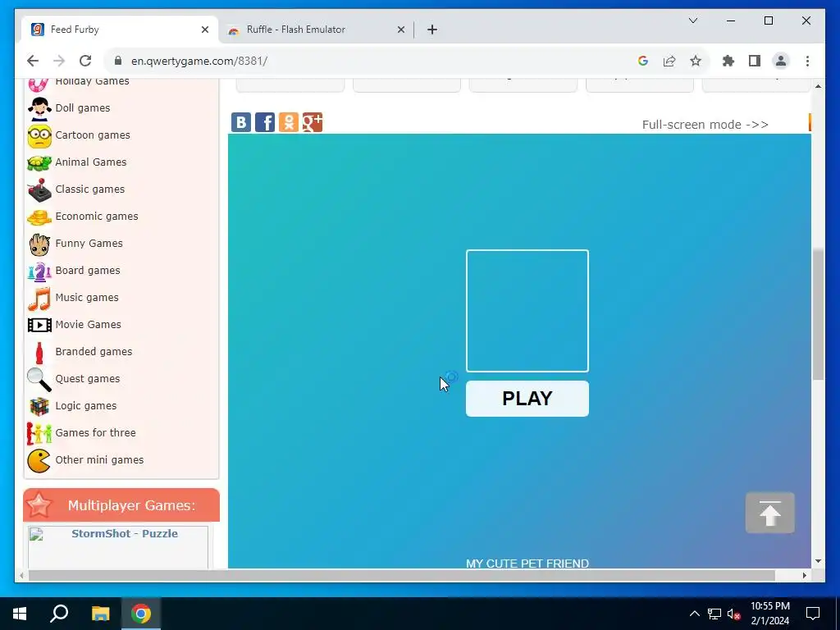Open Full-screen mode link

705,125
